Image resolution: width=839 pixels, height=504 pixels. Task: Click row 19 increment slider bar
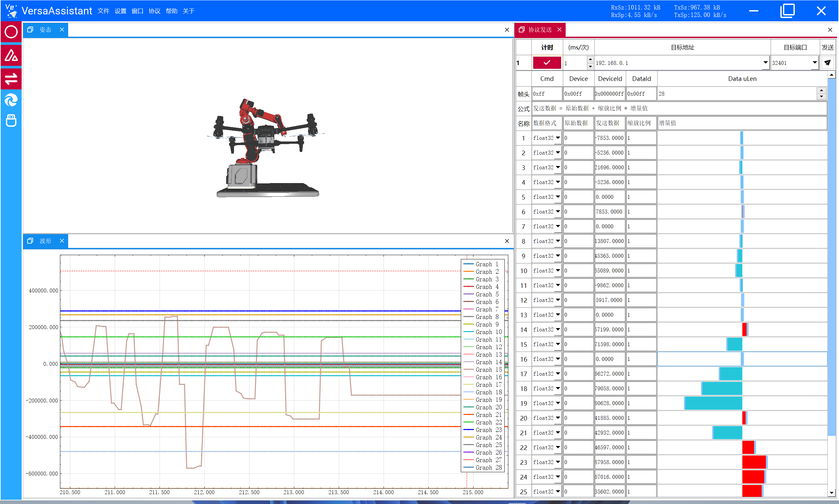click(742, 403)
